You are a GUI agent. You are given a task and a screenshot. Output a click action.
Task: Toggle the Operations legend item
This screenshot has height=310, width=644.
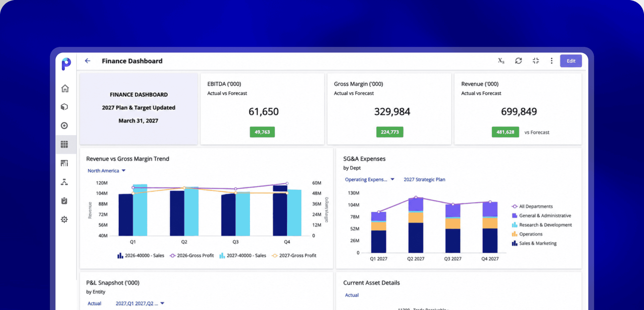(x=527, y=234)
